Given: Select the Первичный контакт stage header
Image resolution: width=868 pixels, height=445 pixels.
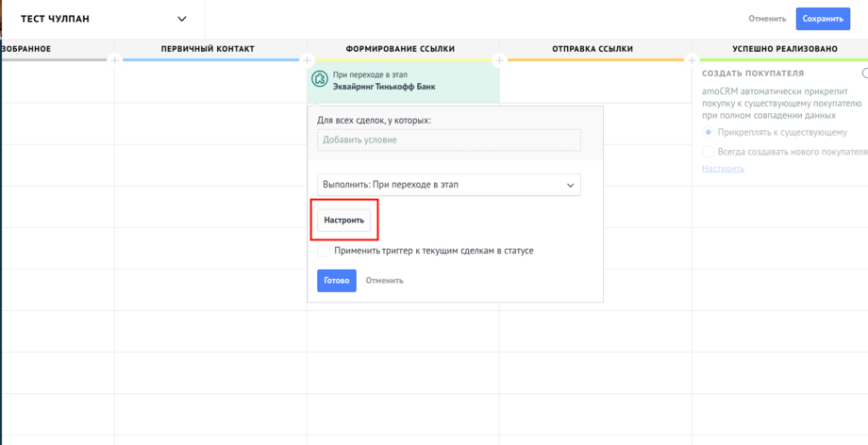Looking at the screenshot, I should [208, 49].
